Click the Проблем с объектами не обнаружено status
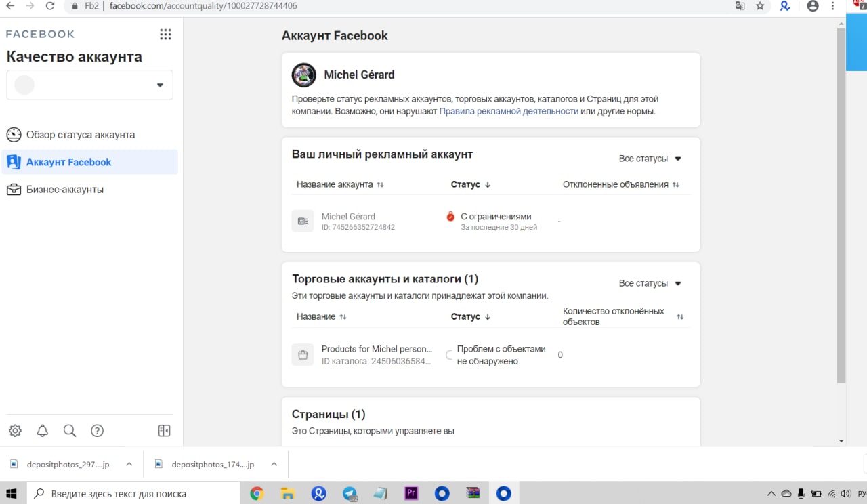The height and width of the screenshot is (504, 867). click(x=501, y=355)
